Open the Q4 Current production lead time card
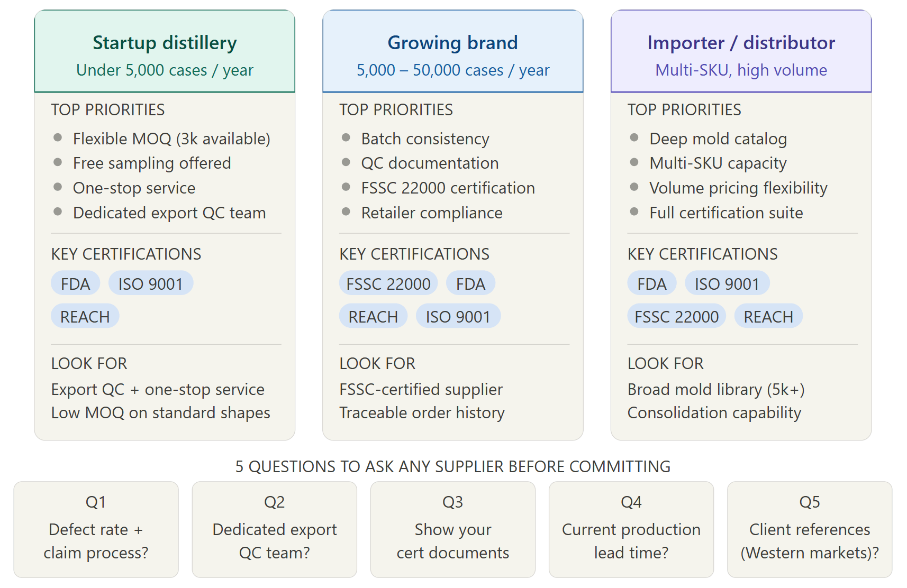The height and width of the screenshot is (588, 907). pos(631,529)
